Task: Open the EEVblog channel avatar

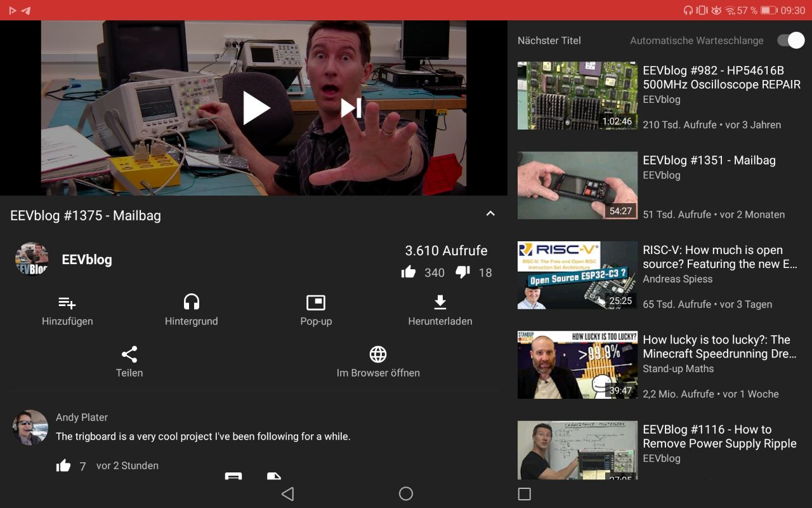Action: (32, 259)
